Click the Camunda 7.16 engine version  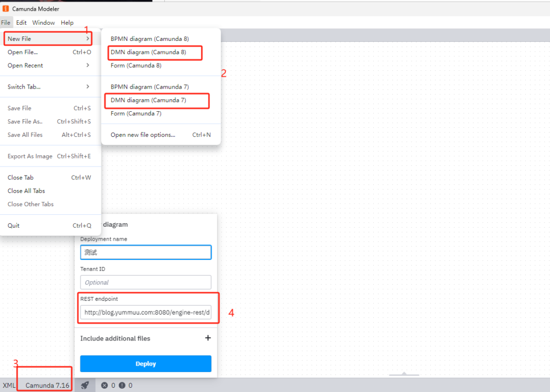(x=47, y=385)
